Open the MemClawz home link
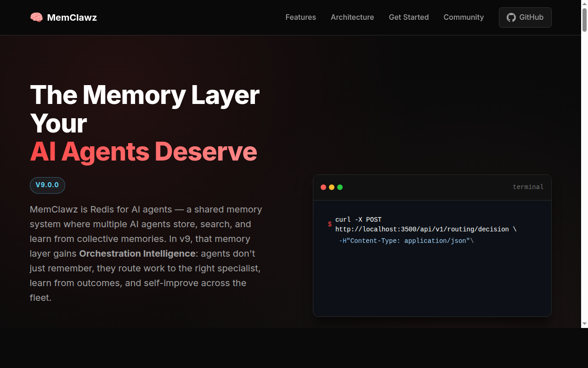Screen dimensions: 588x368 pyautogui.click(x=63, y=17)
